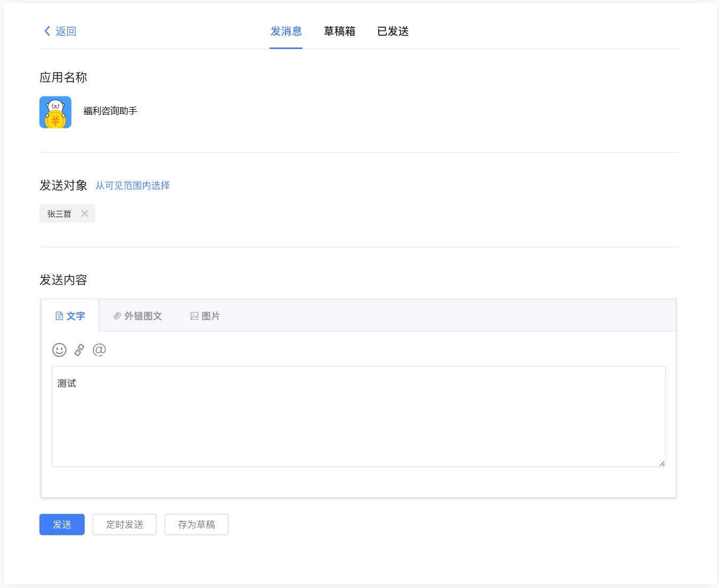Image resolution: width=719 pixels, height=588 pixels.
Task: Select the 外链图文 content tab
Action: (x=143, y=315)
